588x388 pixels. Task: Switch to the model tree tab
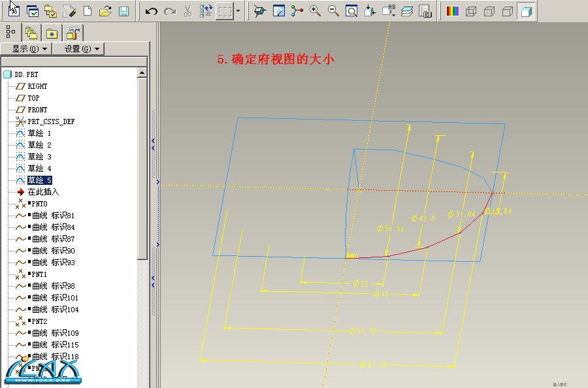(x=10, y=32)
